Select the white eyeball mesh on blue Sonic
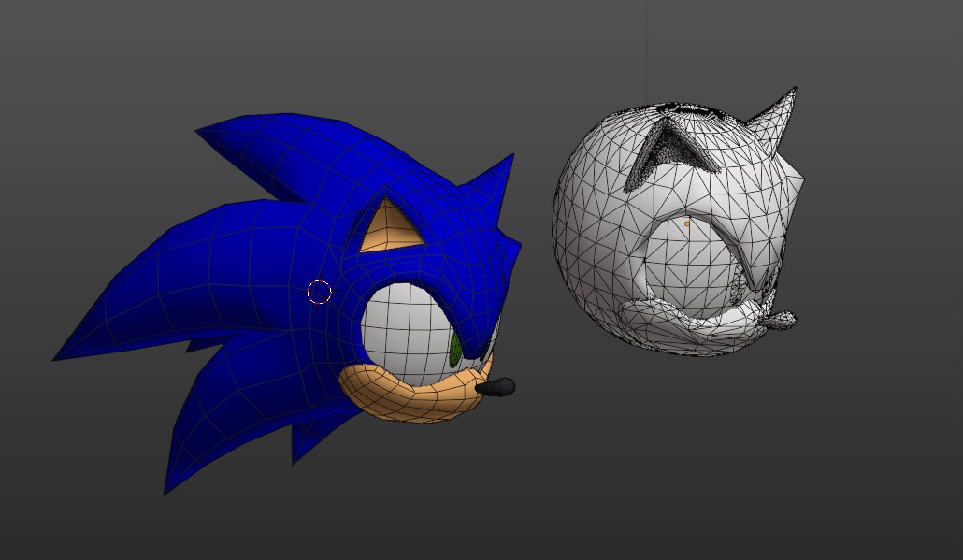The image size is (963, 560). pos(409,335)
